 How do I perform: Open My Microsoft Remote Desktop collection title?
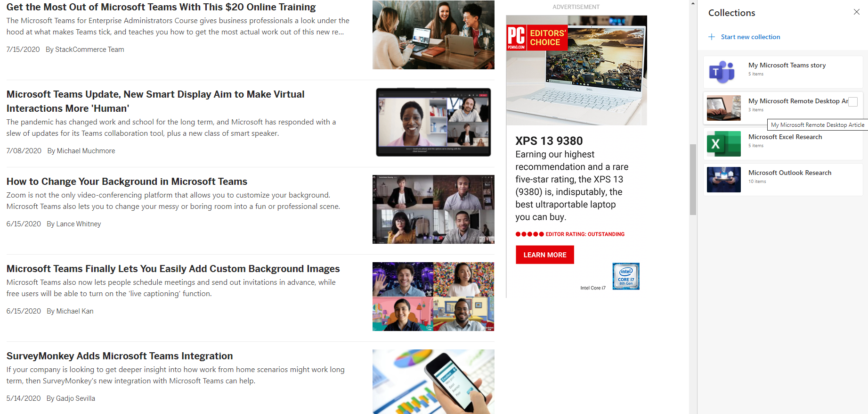point(798,101)
